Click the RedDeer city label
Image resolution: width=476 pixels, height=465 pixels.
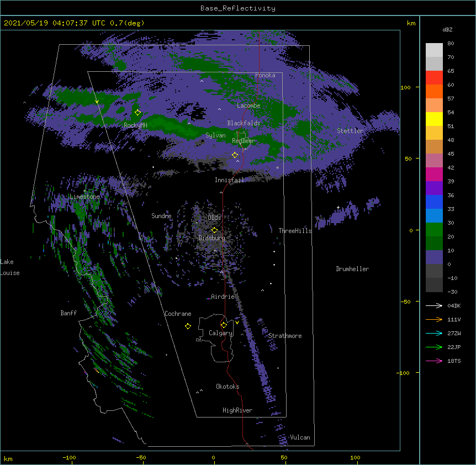pos(244,141)
